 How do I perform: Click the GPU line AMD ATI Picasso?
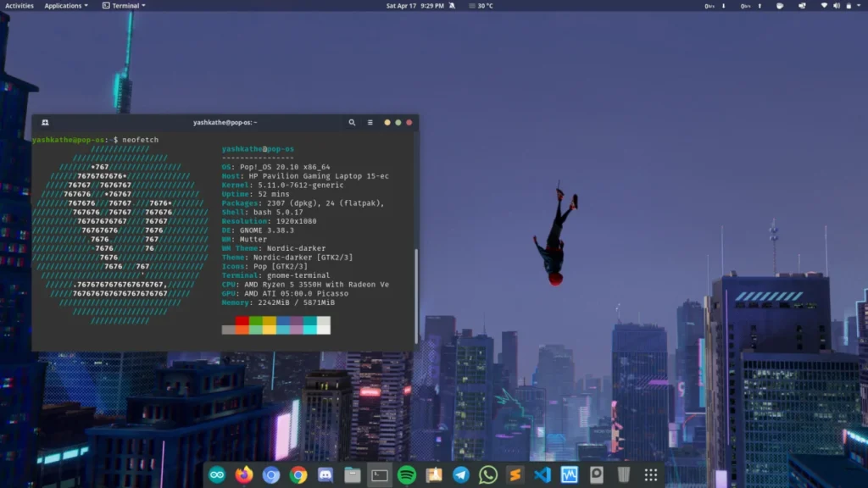285,294
